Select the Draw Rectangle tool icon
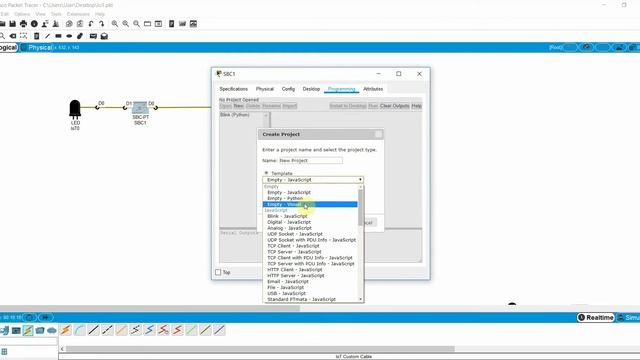This screenshot has height=360, width=640. pyautogui.click(x=58, y=36)
